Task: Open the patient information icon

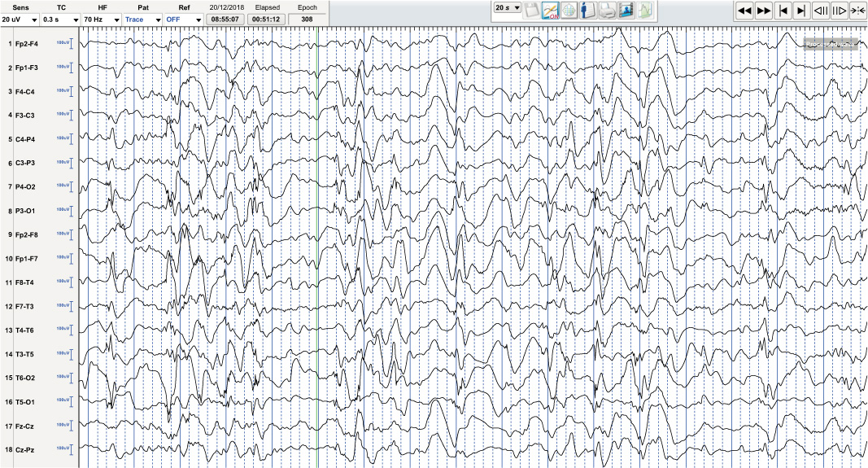Action: [x=588, y=11]
